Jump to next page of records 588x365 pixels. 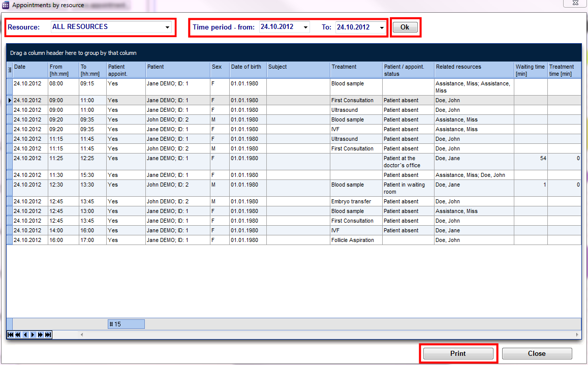[40, 334]
